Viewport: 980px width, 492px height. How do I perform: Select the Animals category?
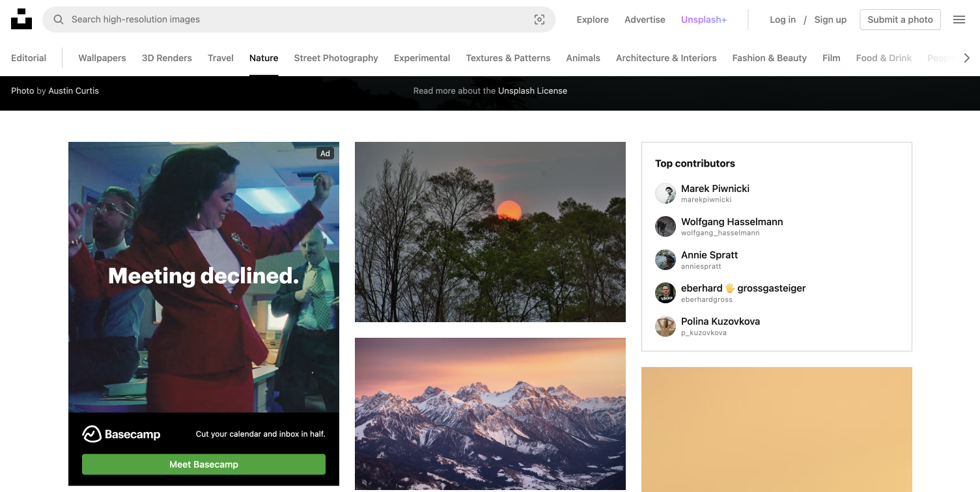[x=583, y=58]
